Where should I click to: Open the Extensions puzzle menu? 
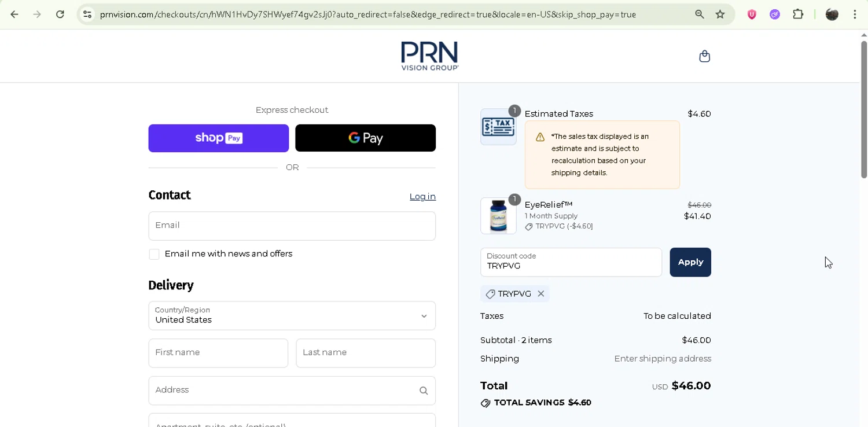pyautogui.click(x=798, y=14)
